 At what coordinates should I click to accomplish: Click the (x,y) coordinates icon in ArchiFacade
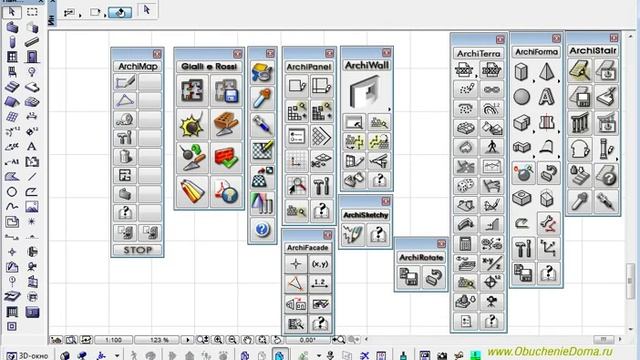click(320, 264)
